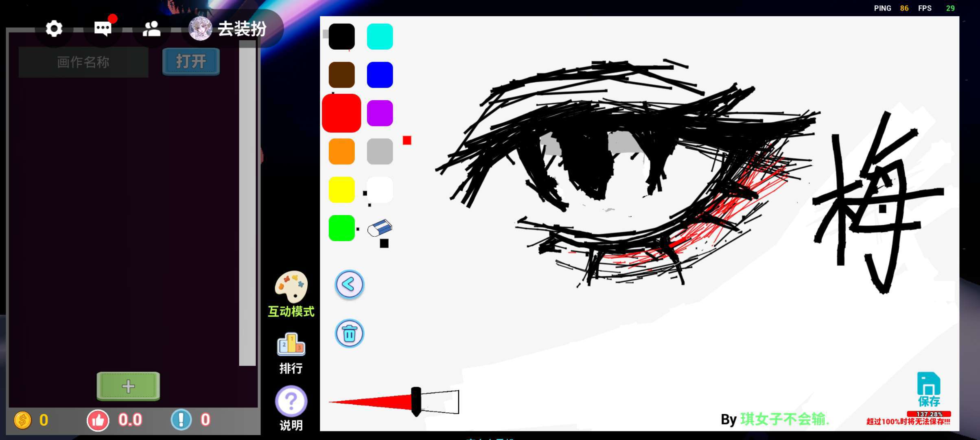This screenshot has height=440, width=980.
Task: Open the settings gear icon
Action: tap(54, 29)
